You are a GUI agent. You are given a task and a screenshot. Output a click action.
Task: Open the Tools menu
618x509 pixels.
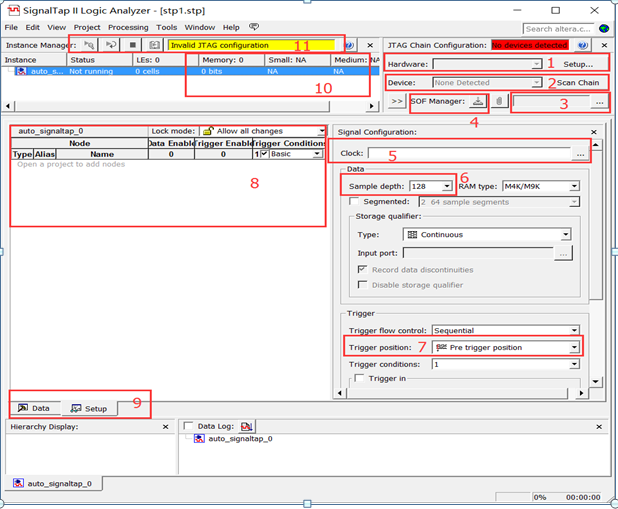166,27
